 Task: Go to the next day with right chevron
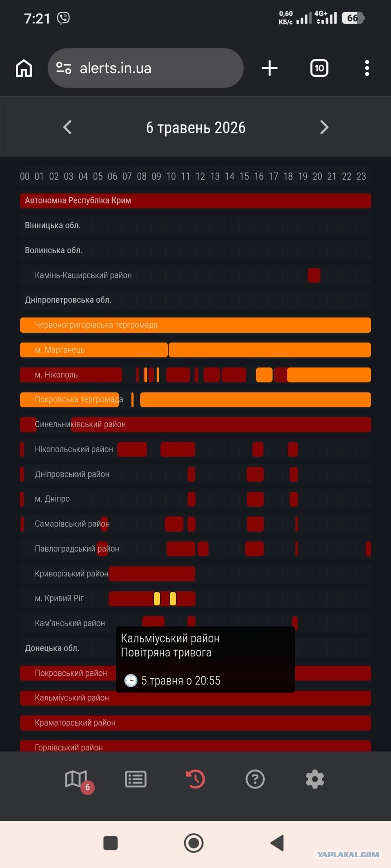[x=324, y=127]
